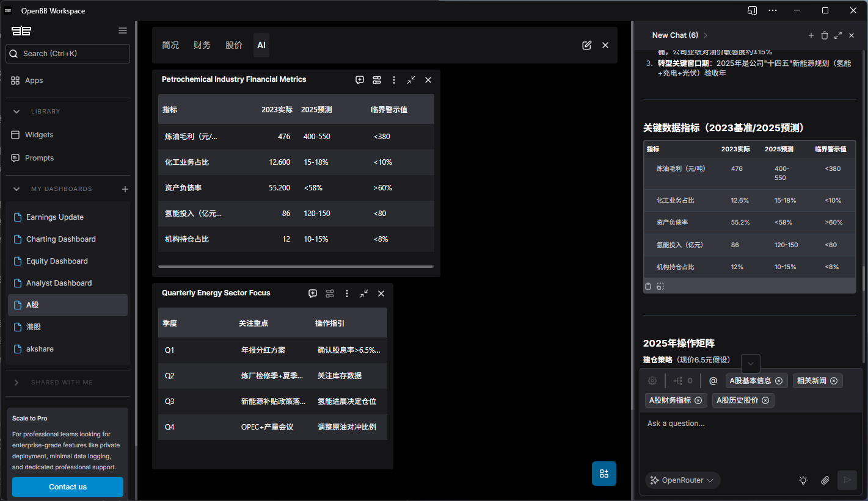This screenshot has width=868, height=501.
Task: Expand the chat panel to fullscreen
Action: [838, 35]
